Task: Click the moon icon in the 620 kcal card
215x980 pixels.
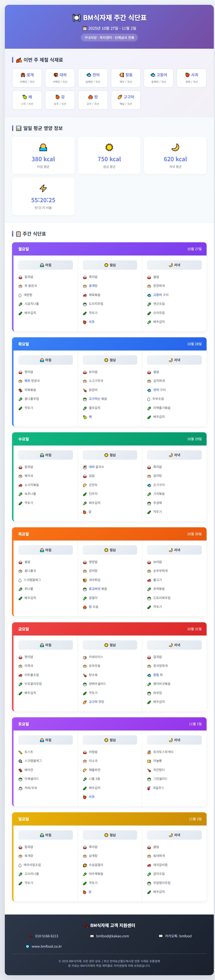Action: coord(175,147)
